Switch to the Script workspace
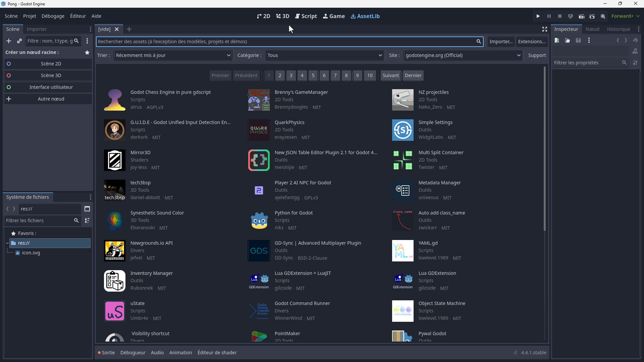 click(x=306, y=16)
